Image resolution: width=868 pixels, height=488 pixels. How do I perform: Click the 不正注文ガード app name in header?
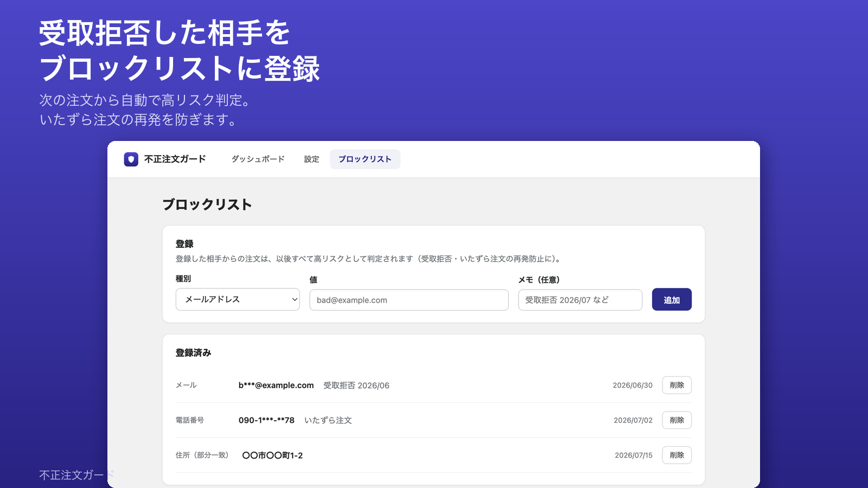[x=175, y=159]
